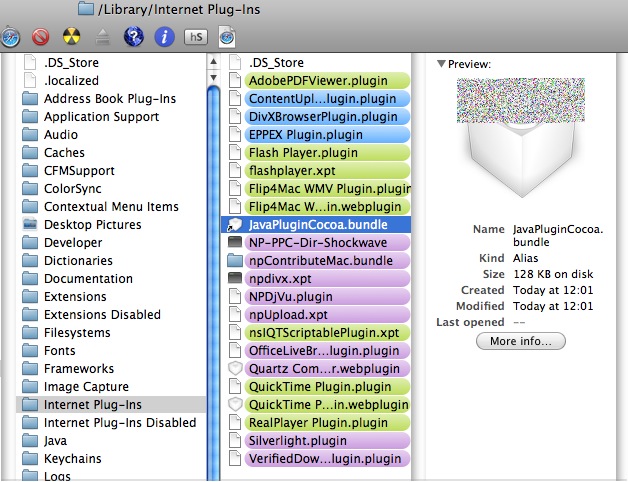Collapse the Preview disclosure triangle
Image resolution: width=628 pixels, height=482 pixels.
pos(441,64)
